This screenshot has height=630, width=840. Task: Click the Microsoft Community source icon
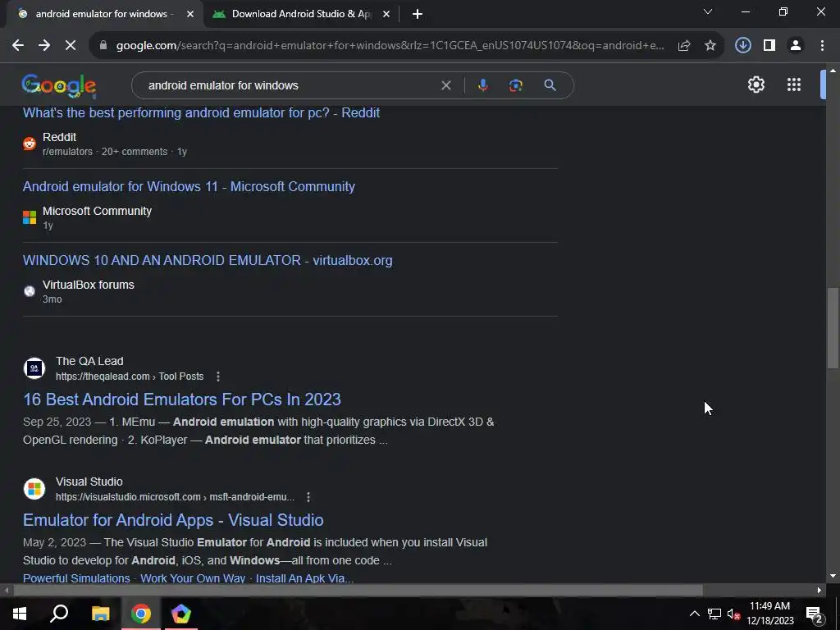30,217
